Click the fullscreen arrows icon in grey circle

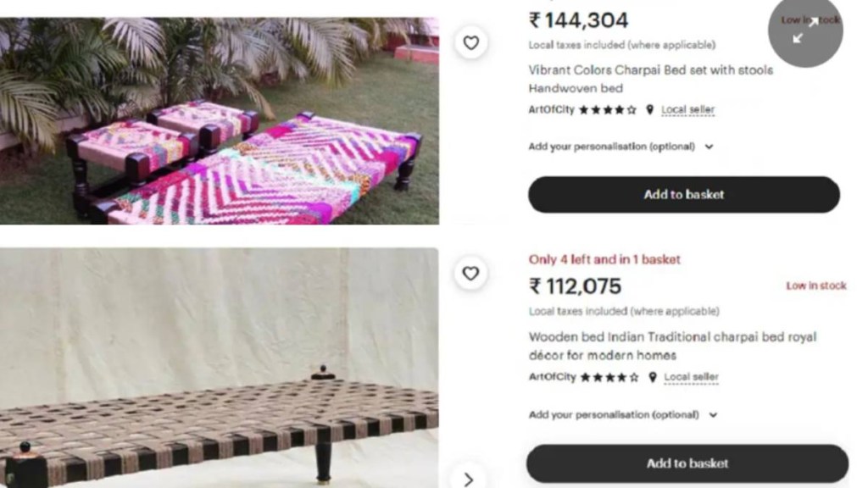pos(805,30)
